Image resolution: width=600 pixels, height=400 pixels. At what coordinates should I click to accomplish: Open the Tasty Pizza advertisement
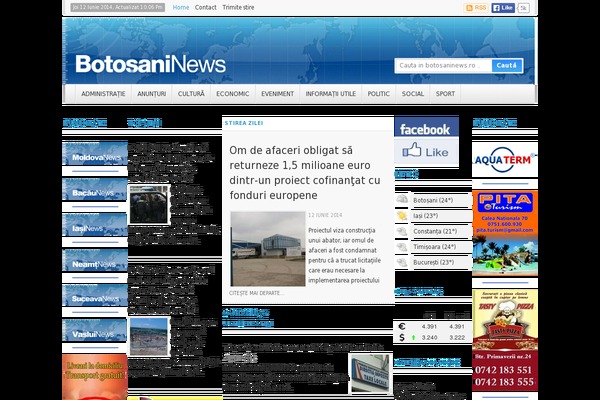(x=505, y=340)
